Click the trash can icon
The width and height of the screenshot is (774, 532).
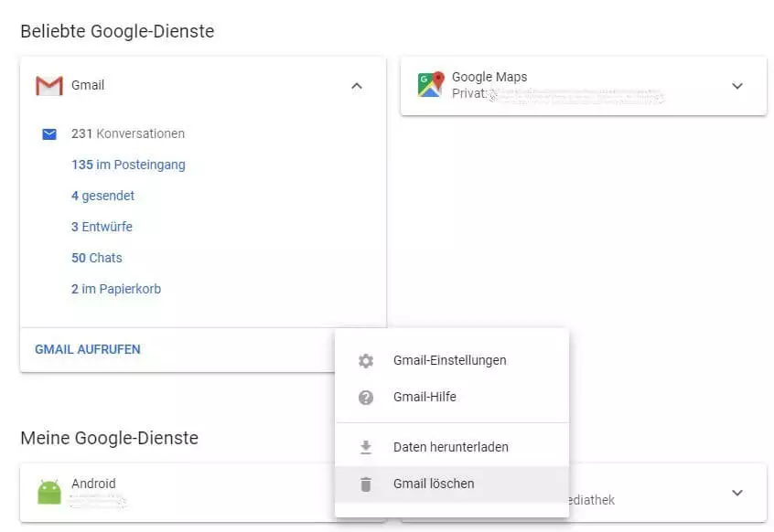point(366,484)
